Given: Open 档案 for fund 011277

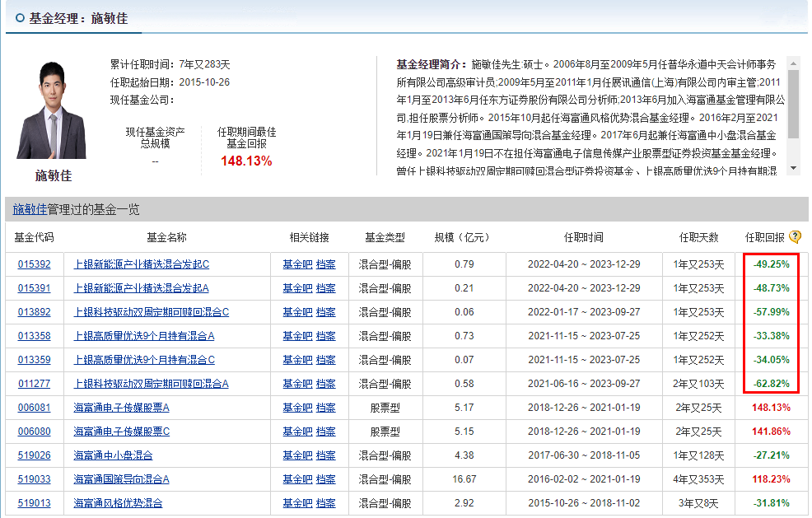Looking at the screenshot, I should point(326,383).
